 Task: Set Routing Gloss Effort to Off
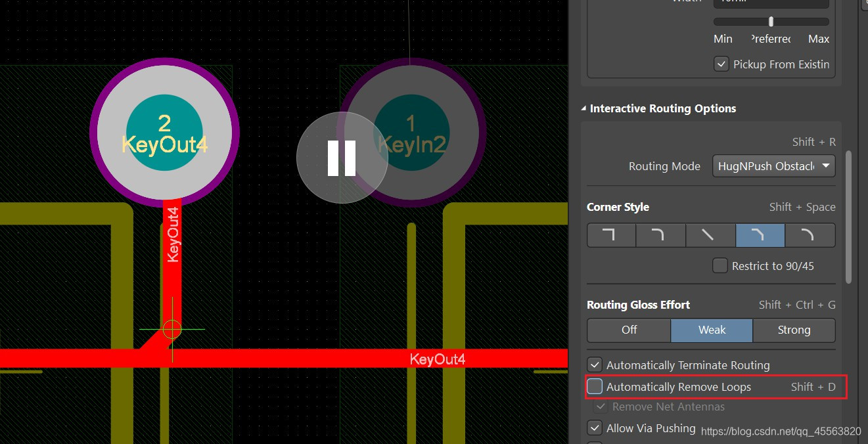tap(629, 330)
